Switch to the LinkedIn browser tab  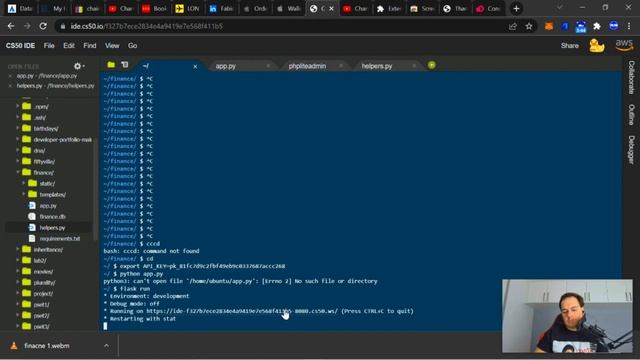tap(220, 9)
